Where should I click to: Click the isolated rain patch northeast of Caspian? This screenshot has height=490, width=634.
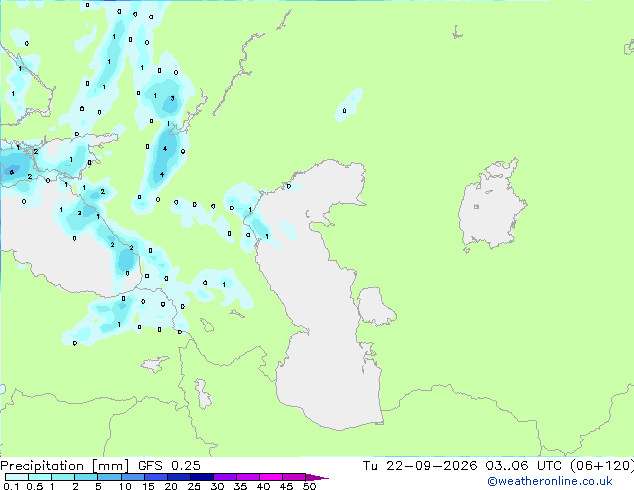349,105
